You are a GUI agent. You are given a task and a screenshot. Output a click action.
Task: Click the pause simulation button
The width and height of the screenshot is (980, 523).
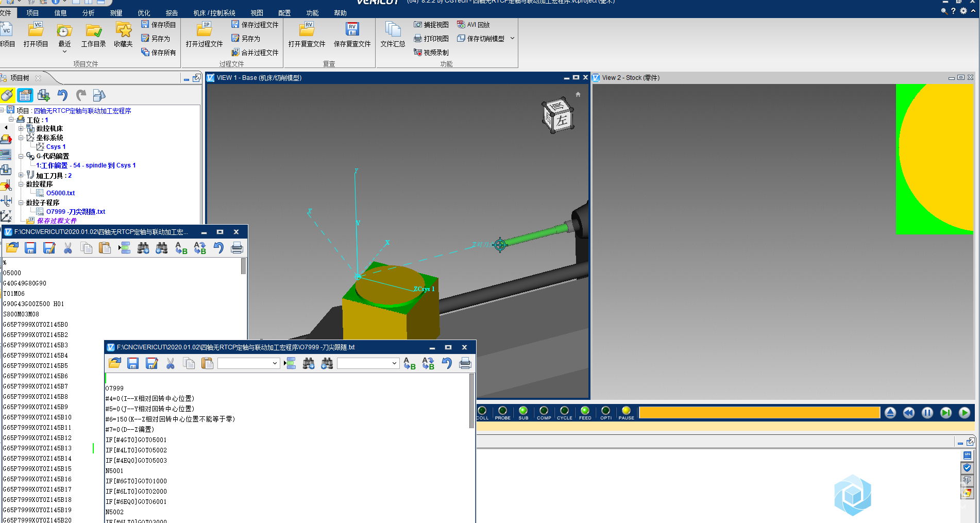point(927,413)
